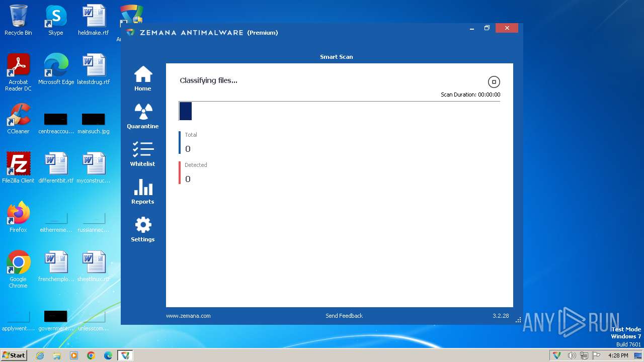Select the FileZilla Client shortcut
The height and width of the screenshot is (362, 644).
coord(18,168)
